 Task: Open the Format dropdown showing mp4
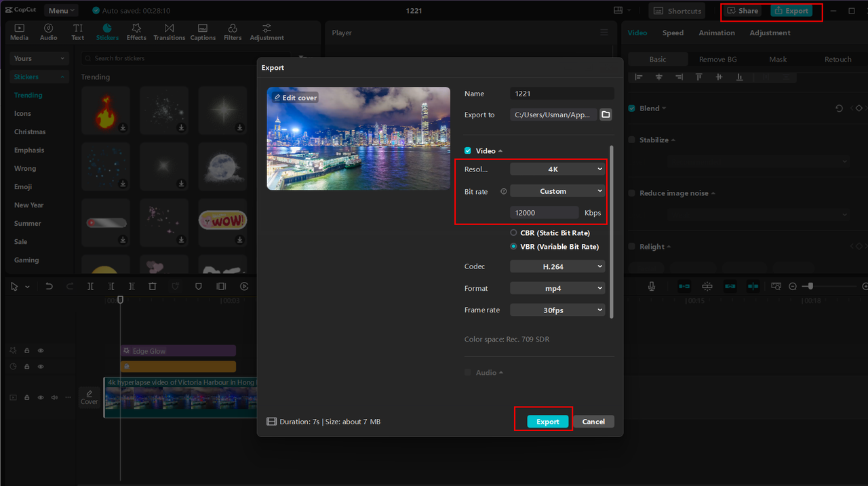tap(557, 288)
